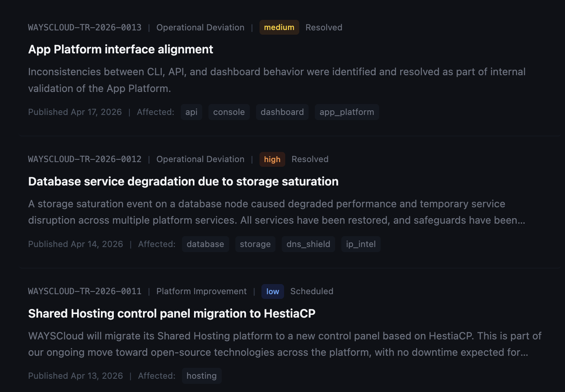The width and height of the screenshot is (565, 392).
Task: Select the dashboard affected tag
Action: point(282,112)
